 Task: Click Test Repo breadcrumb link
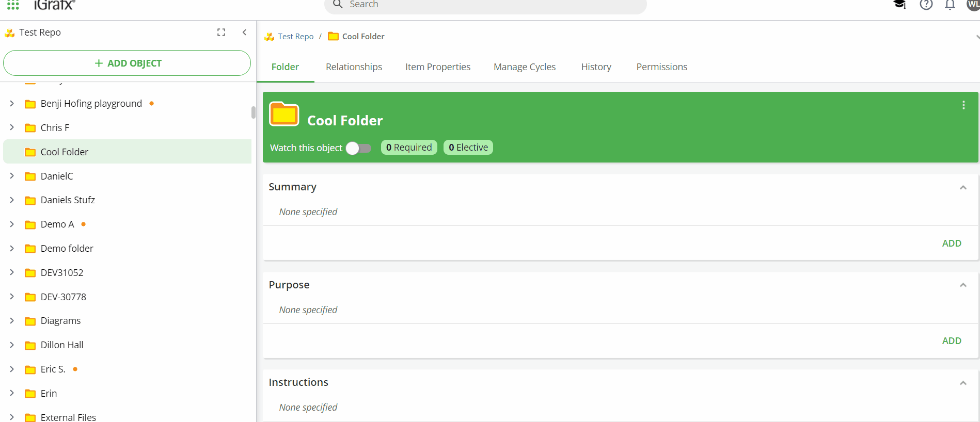[295, 37]
